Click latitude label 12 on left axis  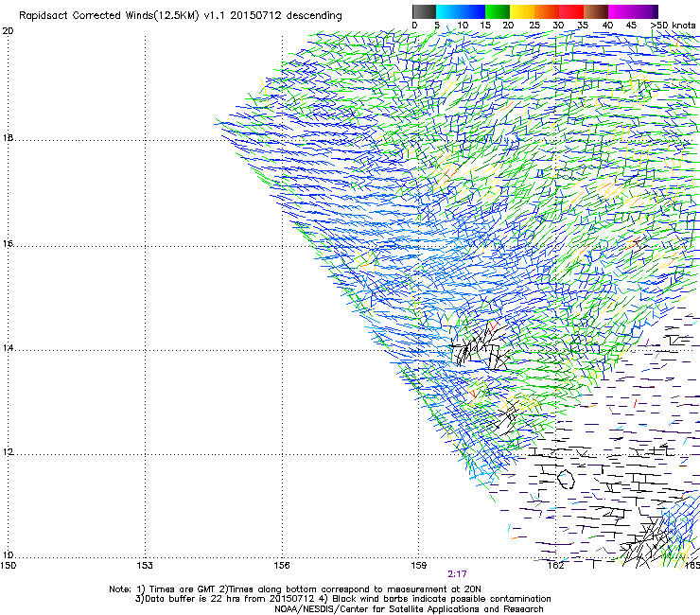click(8, 452)
